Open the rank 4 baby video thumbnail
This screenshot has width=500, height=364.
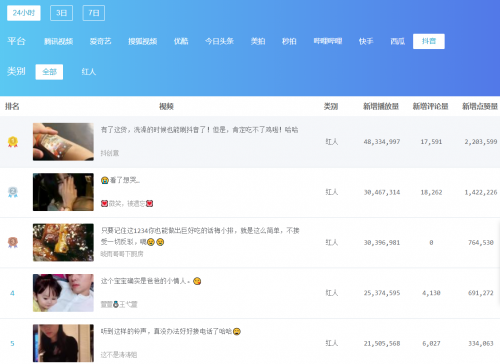[63, 293]
